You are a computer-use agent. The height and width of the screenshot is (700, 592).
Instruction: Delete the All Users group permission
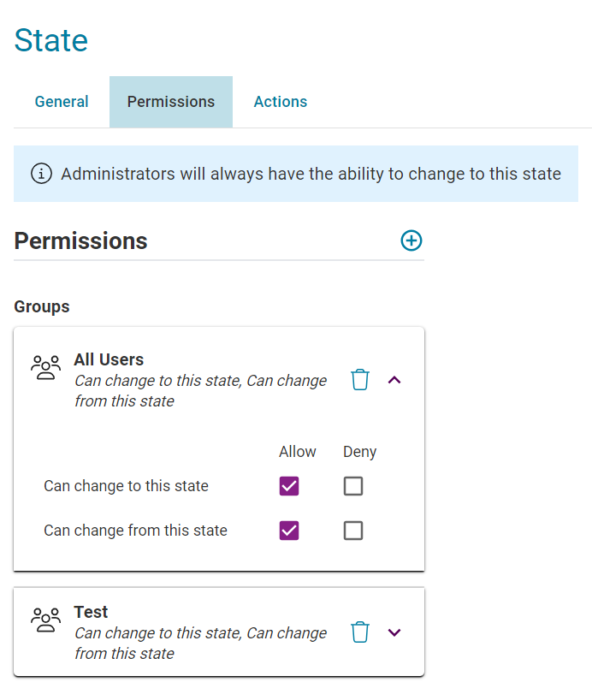(x=360, y=380)
